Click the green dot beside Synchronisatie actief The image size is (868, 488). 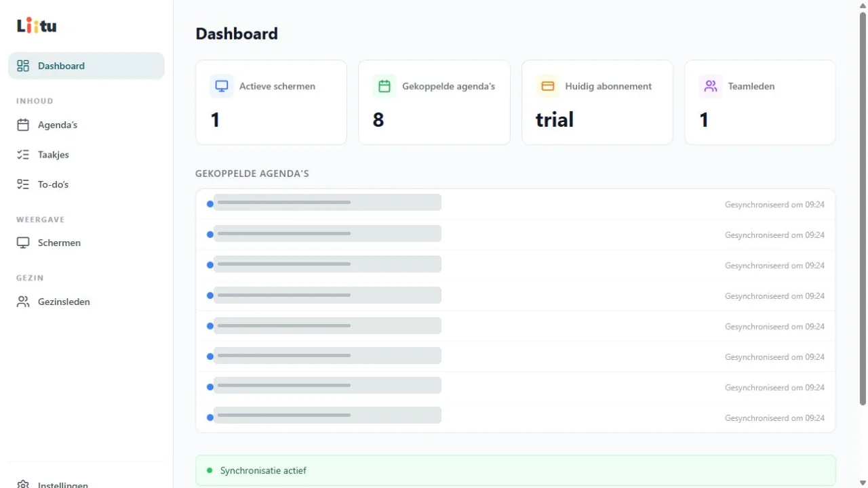(210, 470)
